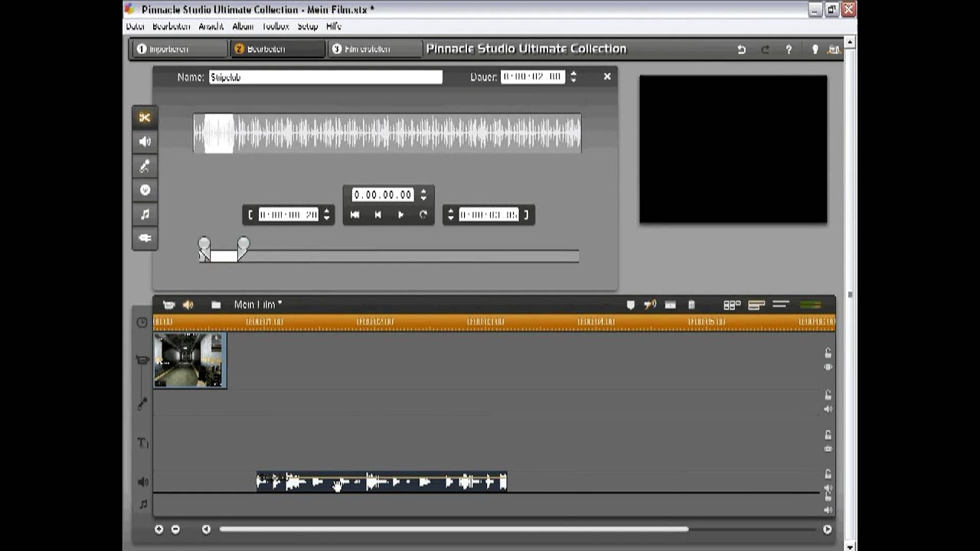
Task: Select the title track T icon
Action: coord(142,443)
